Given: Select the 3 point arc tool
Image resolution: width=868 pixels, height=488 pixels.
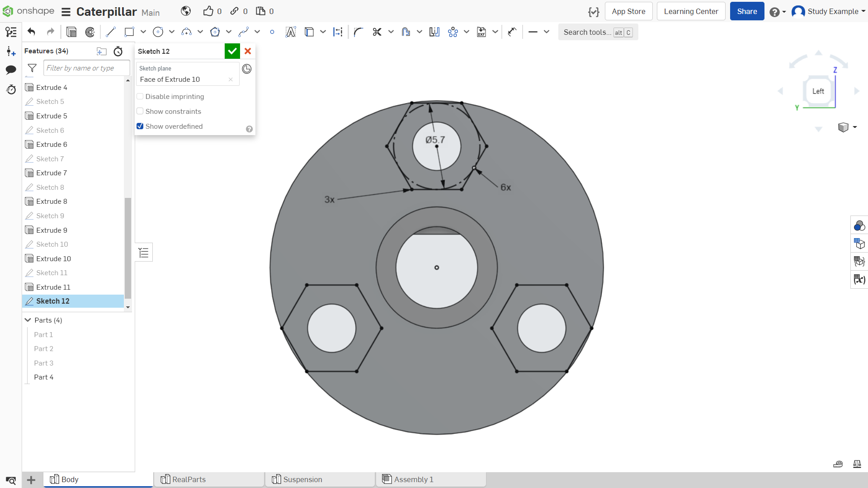Looking at the screenshot, I should [186, 32].
